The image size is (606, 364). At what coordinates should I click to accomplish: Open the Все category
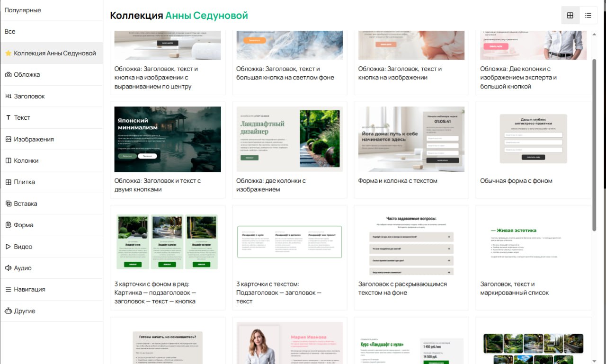click(10, 32)
